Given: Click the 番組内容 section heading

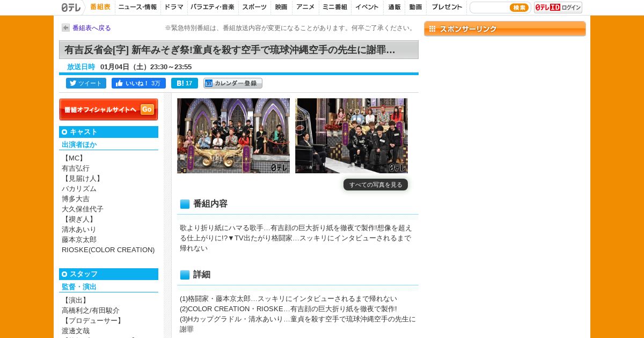Looking at the screenshot, I should (x=210, y=204).
